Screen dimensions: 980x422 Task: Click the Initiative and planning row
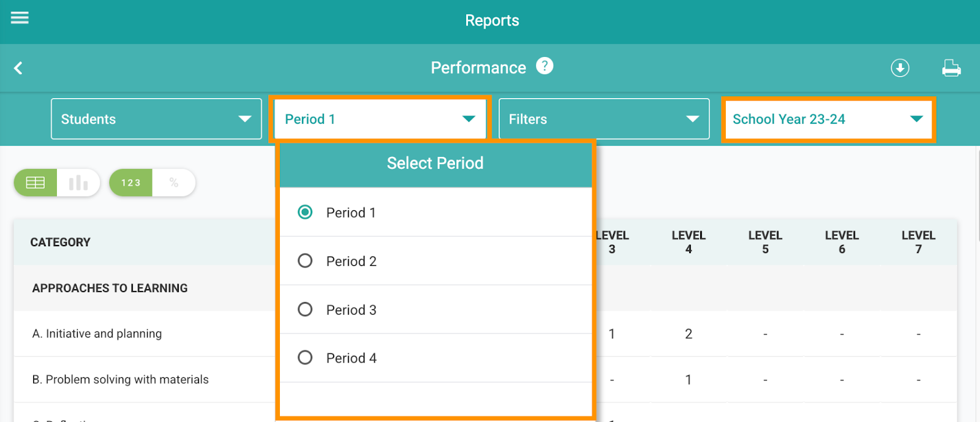[x=97, y=334]
